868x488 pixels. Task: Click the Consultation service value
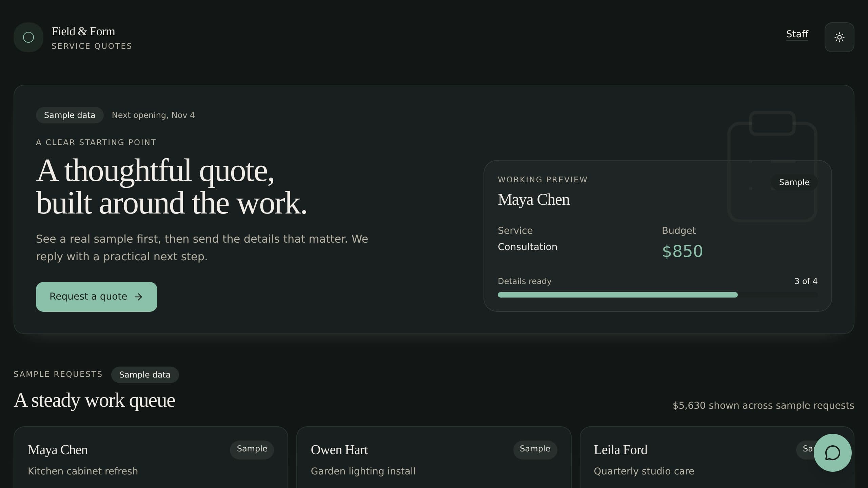527,247
